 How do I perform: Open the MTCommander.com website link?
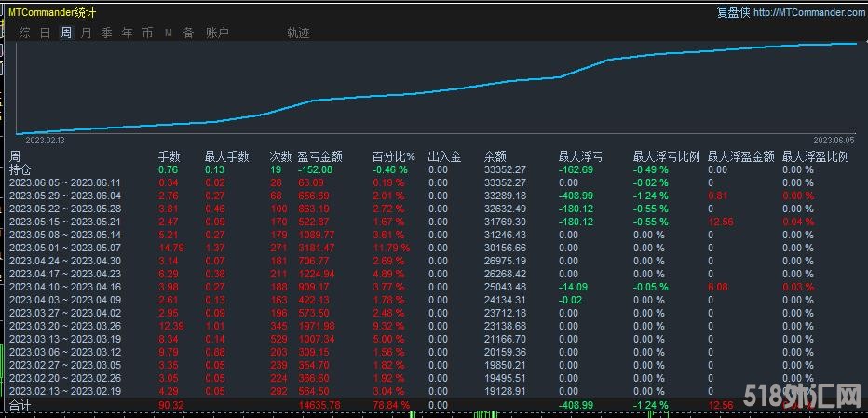coord(808,12)
